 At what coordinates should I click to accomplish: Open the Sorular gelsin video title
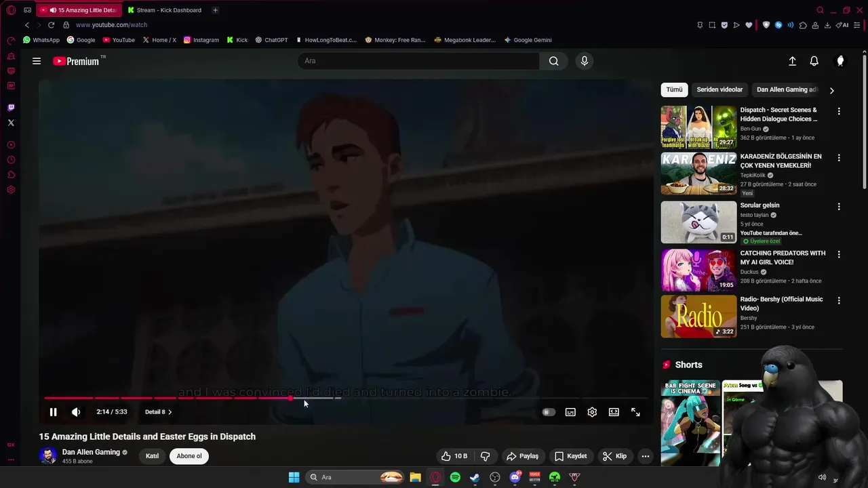point(759,205)
